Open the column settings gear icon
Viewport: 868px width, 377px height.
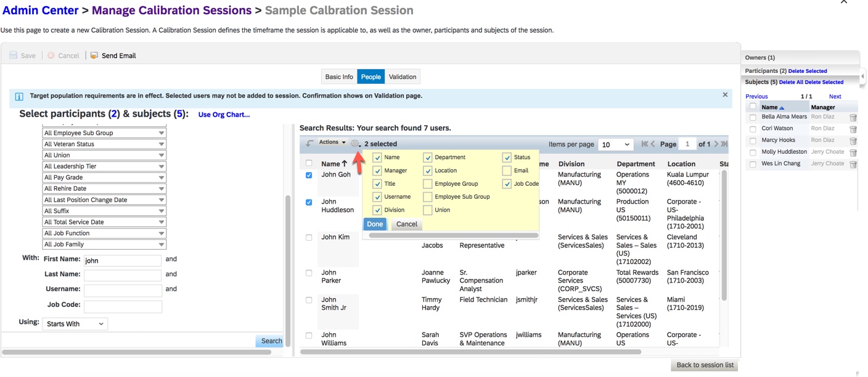coord(354,143)
